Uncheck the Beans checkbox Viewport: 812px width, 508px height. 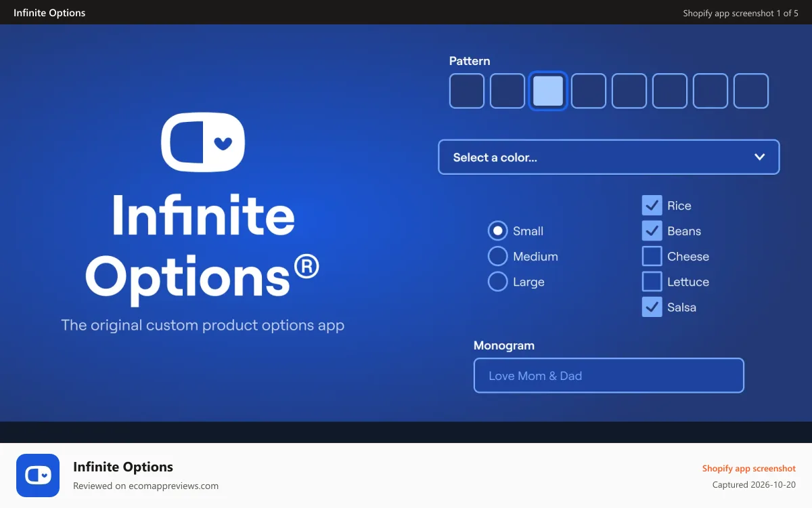click(x=652, y=231)
